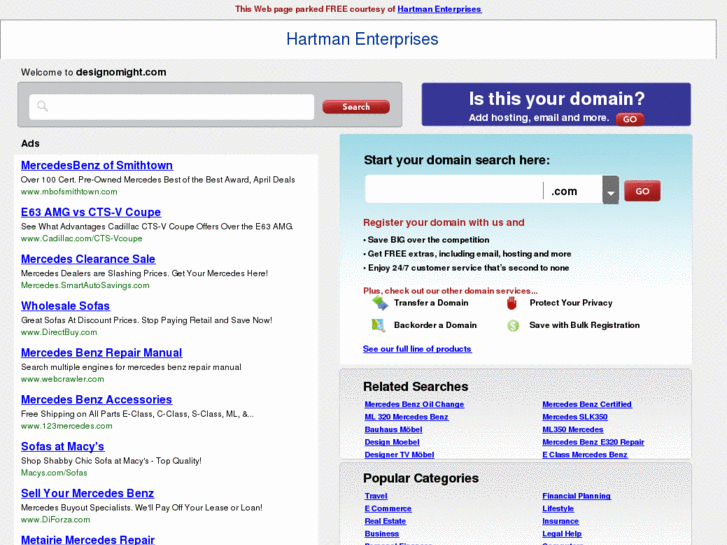This screenshot has width=727, height=545.
Task: Click the magnifier icon in search box
Action: [42, 106]
